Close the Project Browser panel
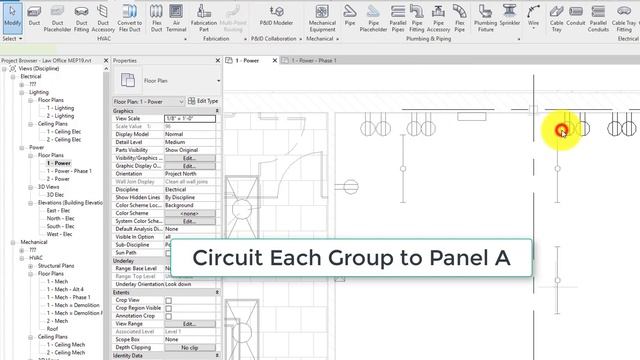This screenshot has width=640, height=360. tap(106, 60)
